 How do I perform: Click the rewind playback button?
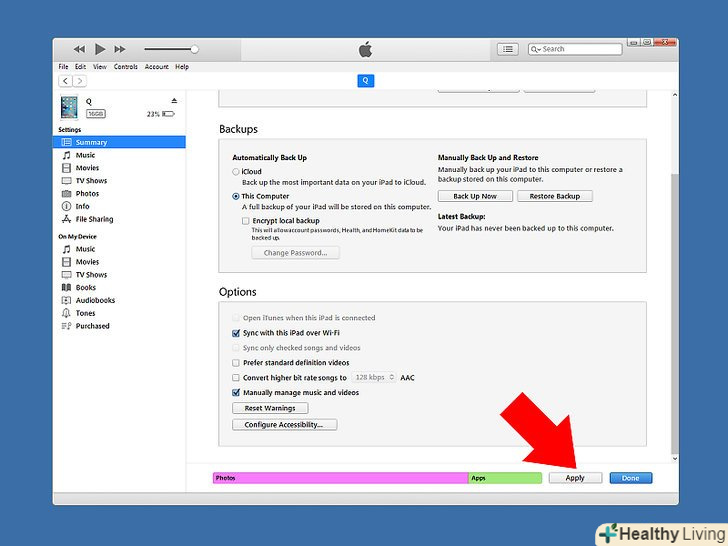pyautogui.click(x=79, y=49)
